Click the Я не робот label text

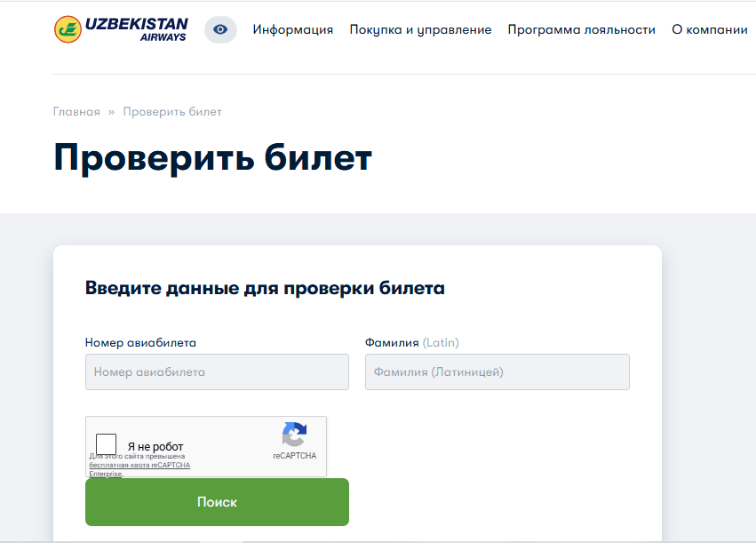point(155,446)
